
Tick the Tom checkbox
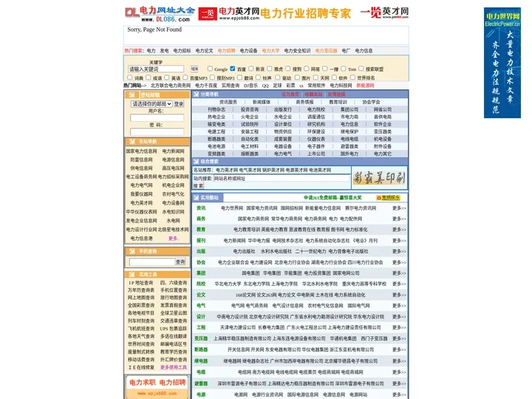click(344, 69)
